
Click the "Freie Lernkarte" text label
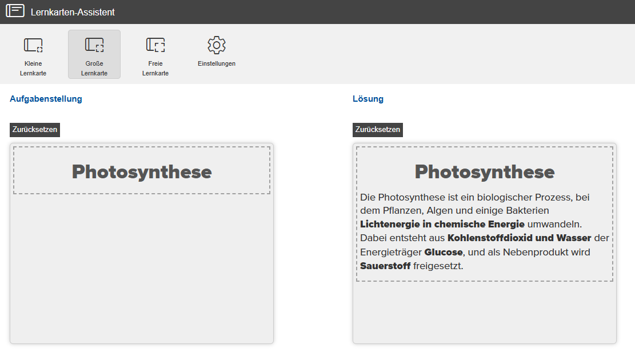155,69
